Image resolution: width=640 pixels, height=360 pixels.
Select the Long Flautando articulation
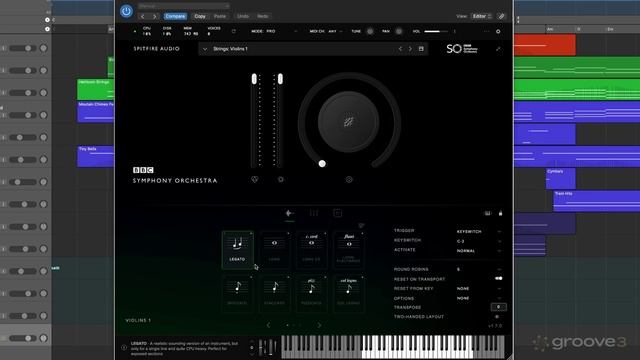[x=349, y=250]
